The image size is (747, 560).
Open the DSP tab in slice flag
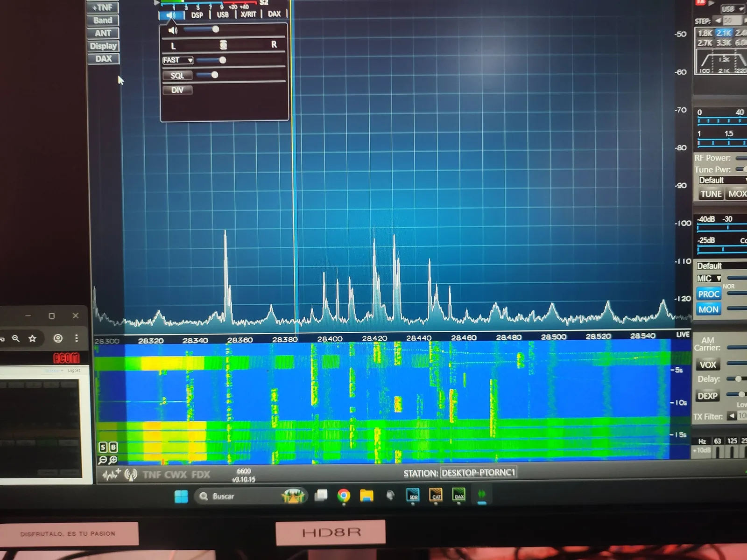197,15
